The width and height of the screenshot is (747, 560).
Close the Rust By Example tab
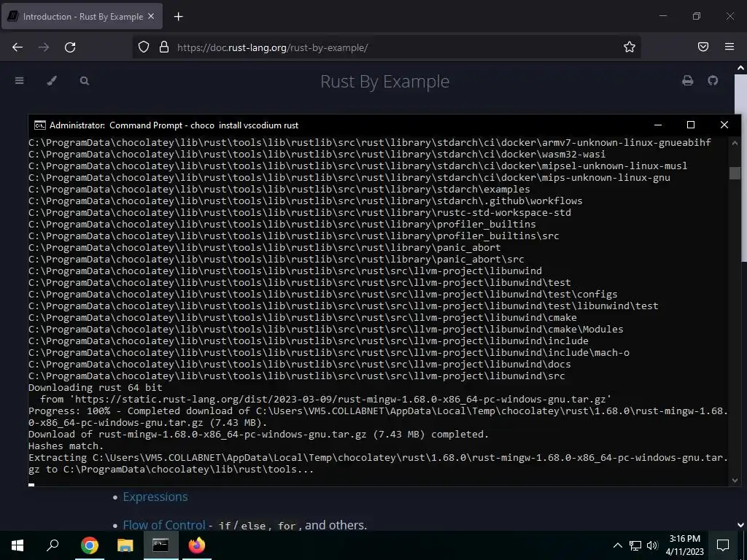(151, 16)
